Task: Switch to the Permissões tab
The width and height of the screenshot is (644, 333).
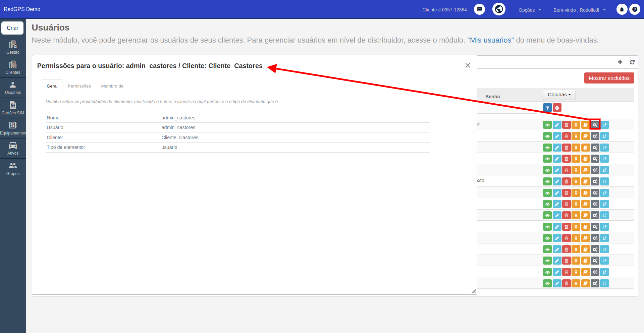Action: pyautogui.click(x=79, y=86)
